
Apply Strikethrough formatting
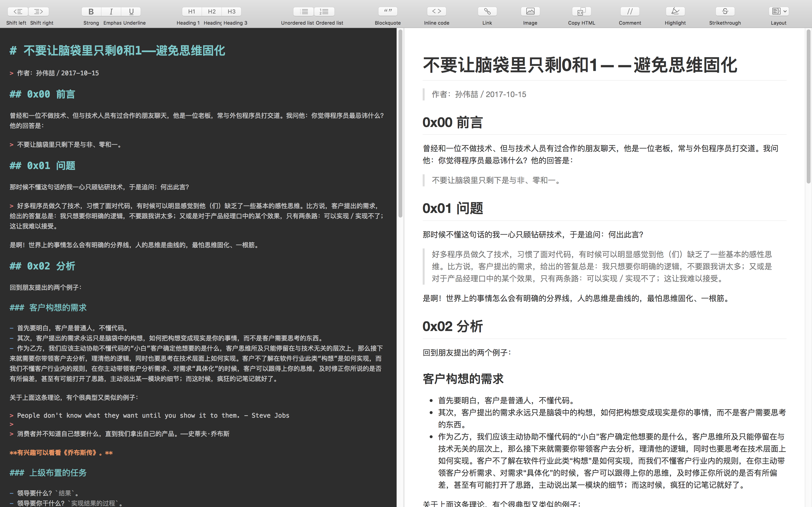click(x=725, y=11)
